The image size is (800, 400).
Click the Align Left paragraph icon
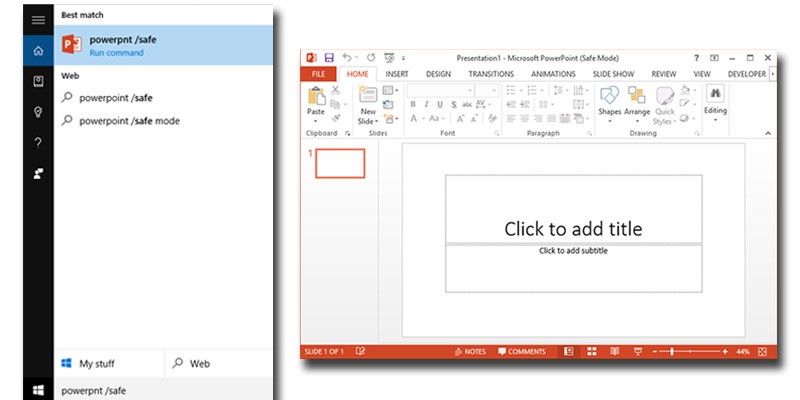[511, 118]
